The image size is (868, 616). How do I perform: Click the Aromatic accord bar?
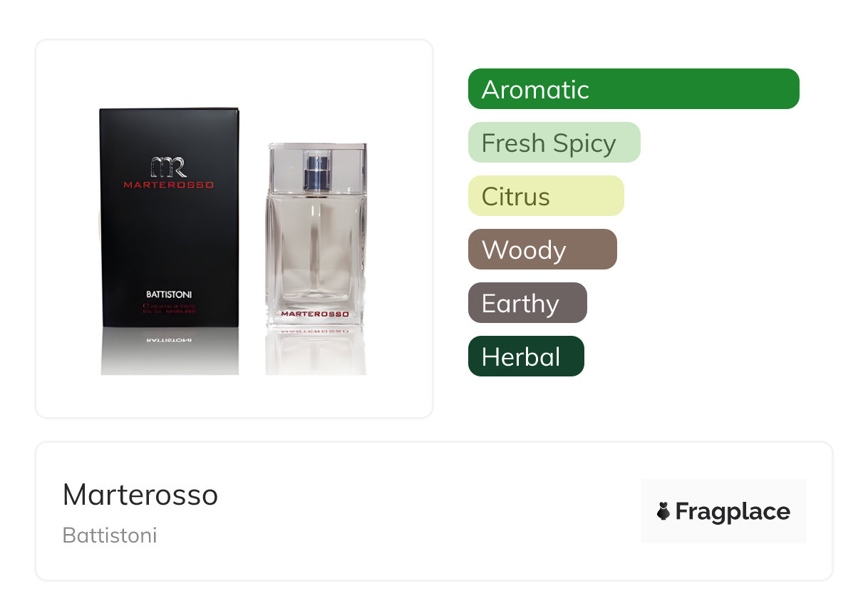pyautogui.click(x=634, y=89)
